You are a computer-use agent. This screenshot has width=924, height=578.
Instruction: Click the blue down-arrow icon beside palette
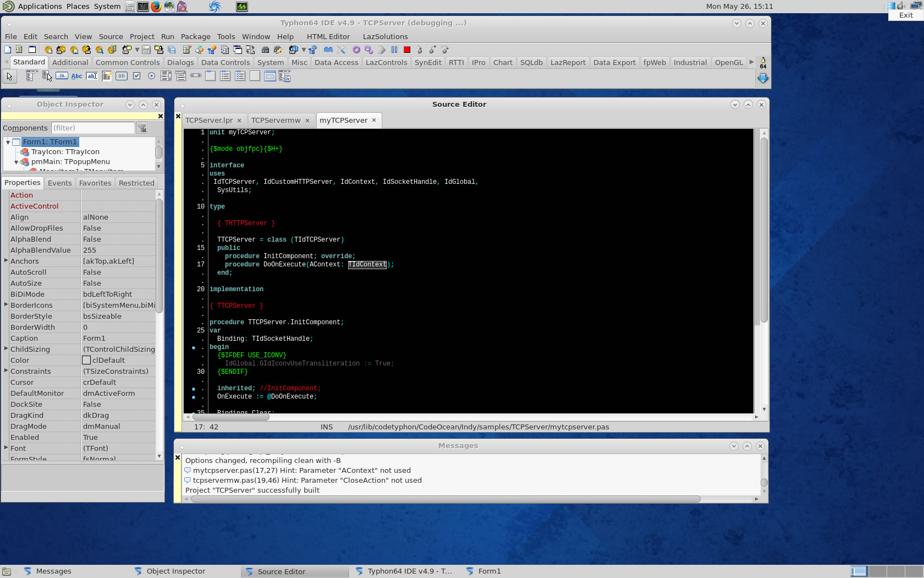click(763, 78)
